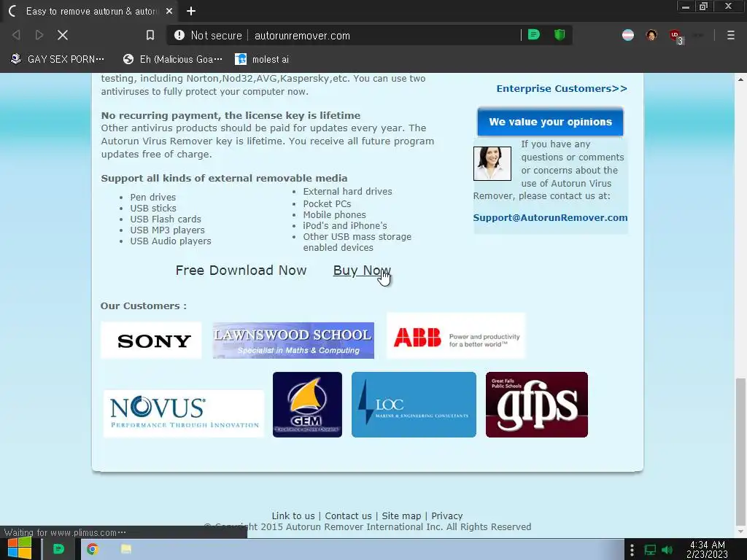Open the molest ai bookmark
This screenshot has height=560, width=747.
[262, 59]
